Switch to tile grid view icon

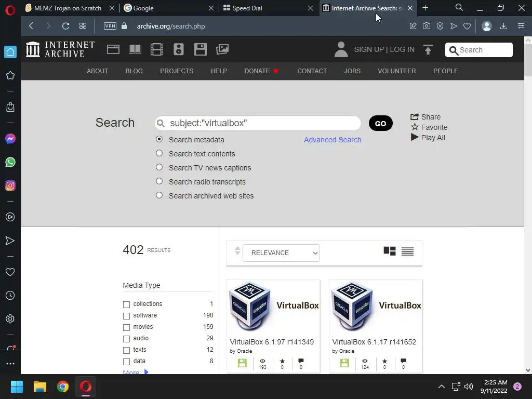(390, 251)
